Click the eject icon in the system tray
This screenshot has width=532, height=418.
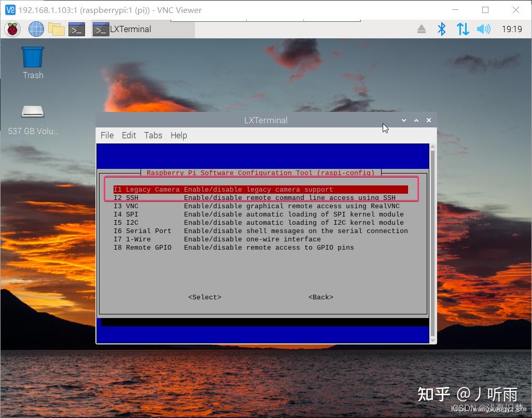pyautogui.click(x=421, y=29)
